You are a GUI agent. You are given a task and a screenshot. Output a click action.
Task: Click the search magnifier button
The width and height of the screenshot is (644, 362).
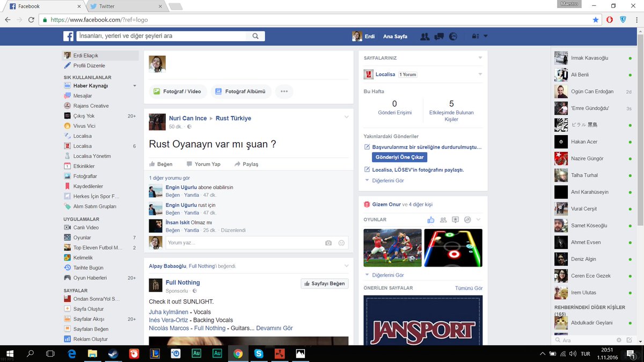point(255,36)
